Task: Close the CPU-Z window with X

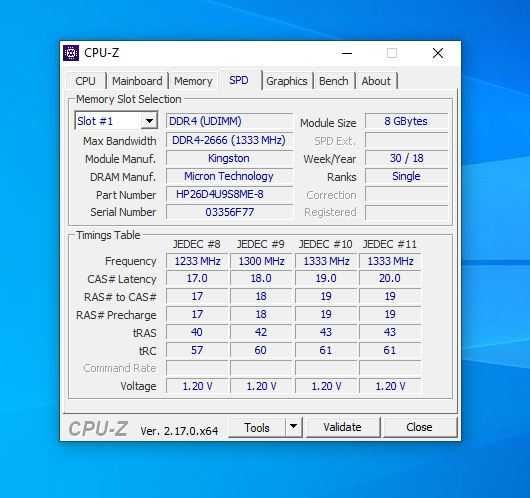Action: click(x=438, y=53)
